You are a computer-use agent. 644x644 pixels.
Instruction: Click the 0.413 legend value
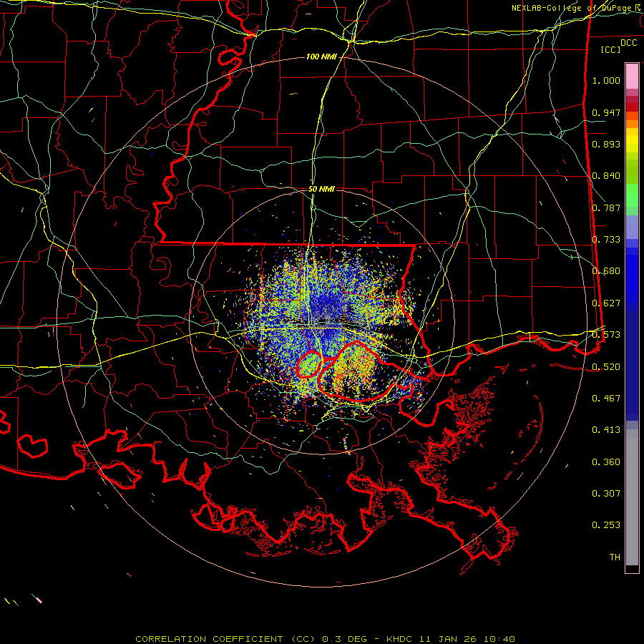pos(606,430)
